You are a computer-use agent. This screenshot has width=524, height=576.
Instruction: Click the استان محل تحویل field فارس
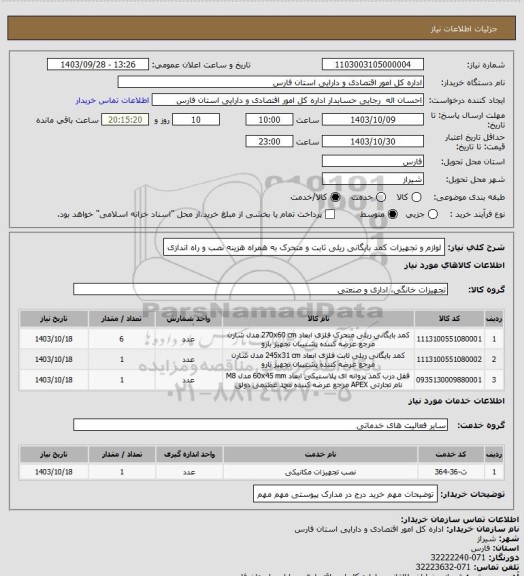pyautogui.click(x=373, y=161)
